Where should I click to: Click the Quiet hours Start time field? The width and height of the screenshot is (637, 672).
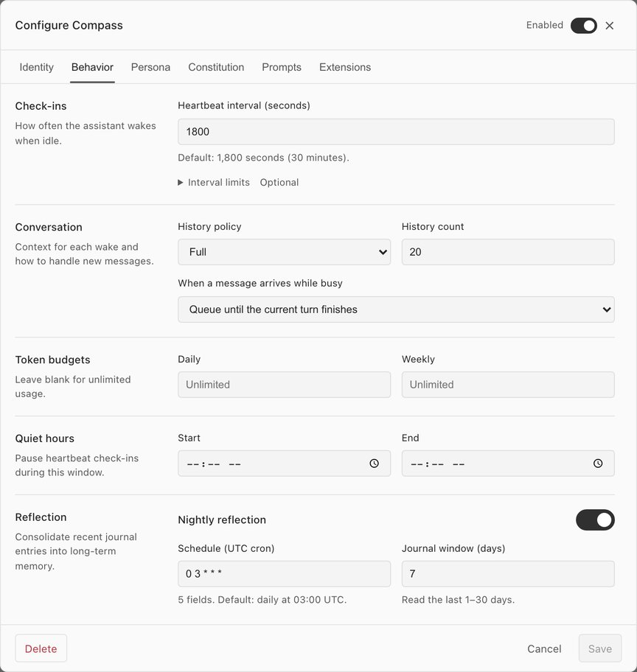coord(284,463)
